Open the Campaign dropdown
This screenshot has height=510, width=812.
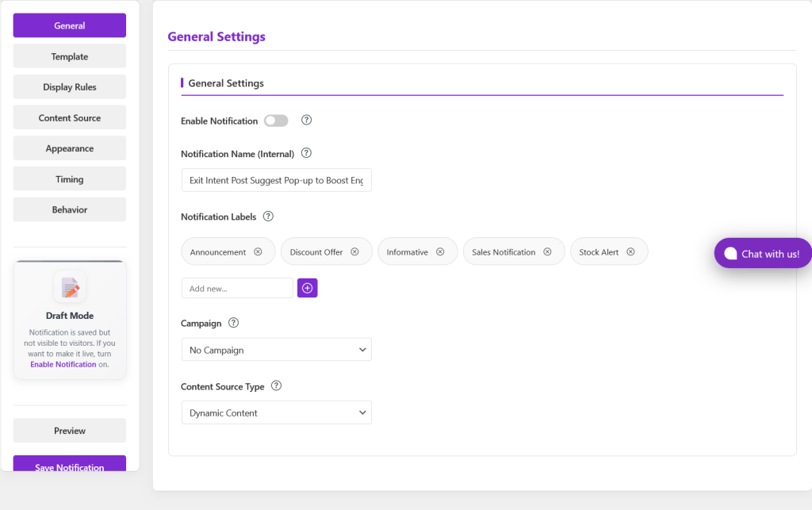tap(277, 350)
